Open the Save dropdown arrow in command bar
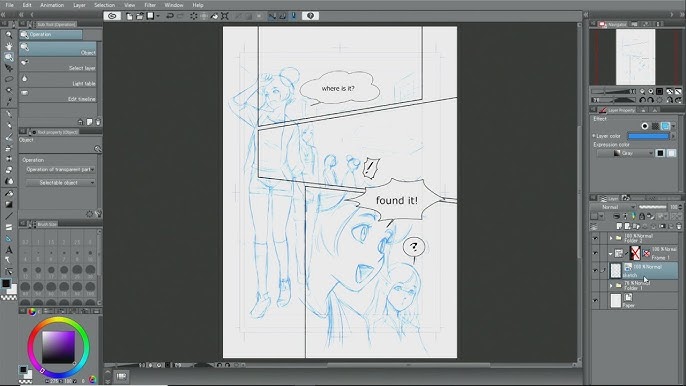Image resolution: width=686 pixels, height=386 pixels. (158, 16)
